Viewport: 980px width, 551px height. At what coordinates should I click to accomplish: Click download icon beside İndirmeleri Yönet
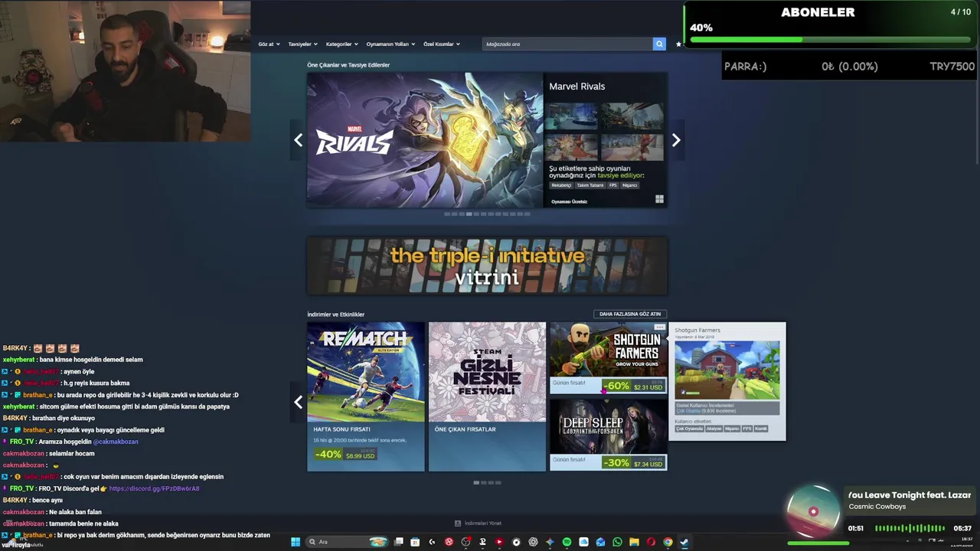coord(458,523)
